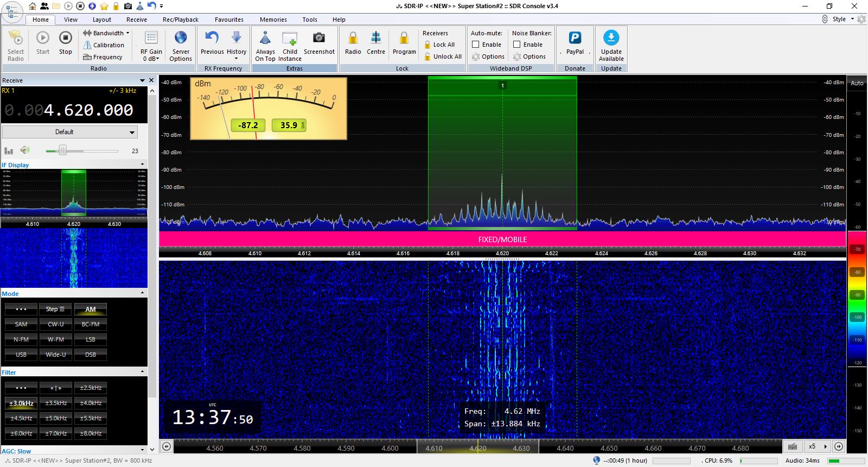Enable the Noise Blanker checkbox

pos(517,45)
